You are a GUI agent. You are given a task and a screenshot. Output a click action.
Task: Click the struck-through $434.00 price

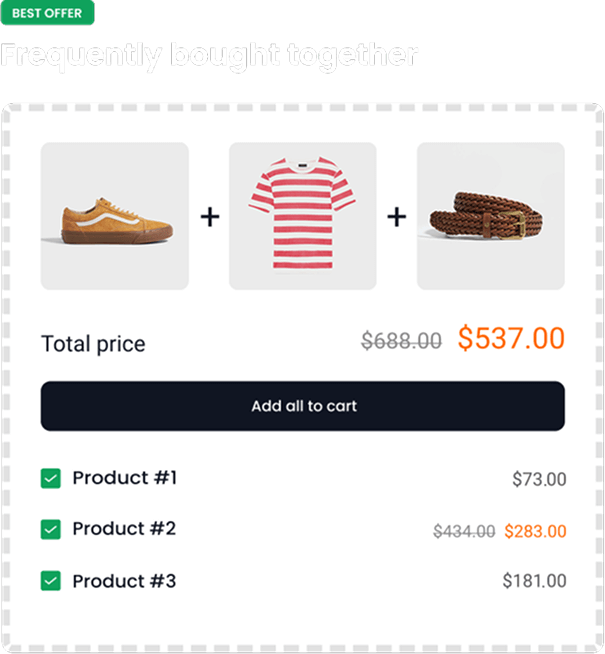[x=464, y=531]
